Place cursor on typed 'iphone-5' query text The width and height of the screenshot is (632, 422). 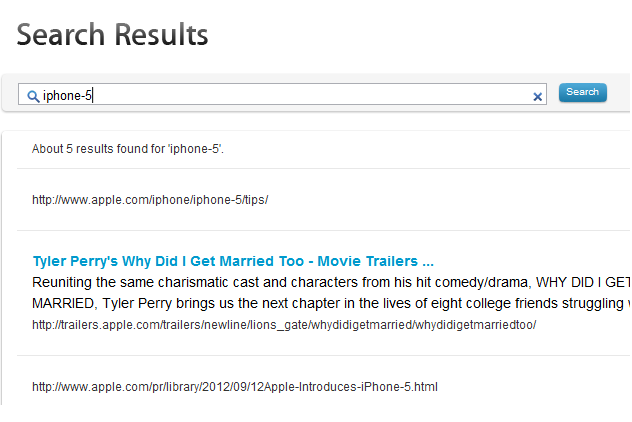67,96
